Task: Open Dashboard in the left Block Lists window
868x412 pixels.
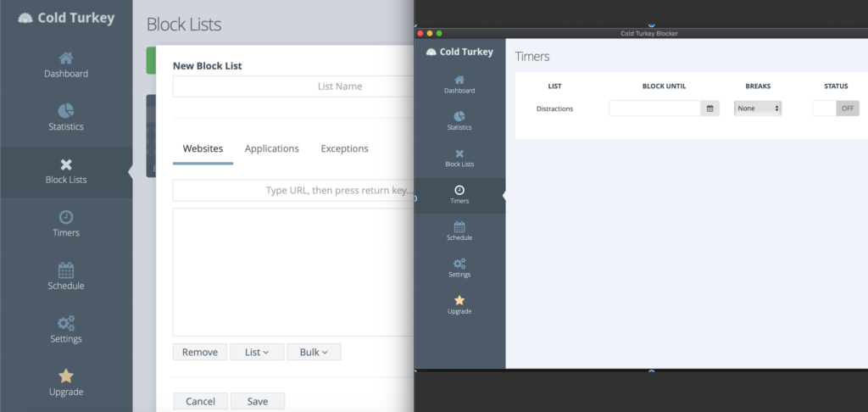Action: click(66, 65)
